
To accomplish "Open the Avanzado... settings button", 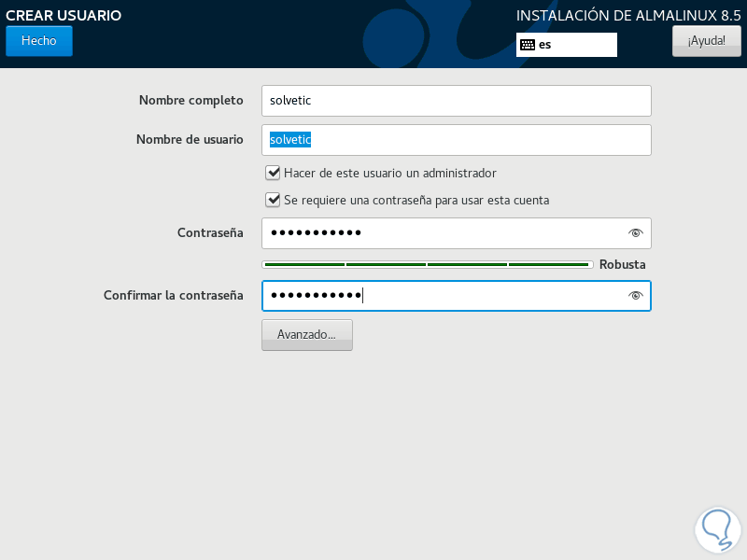I will coord(307,335).
